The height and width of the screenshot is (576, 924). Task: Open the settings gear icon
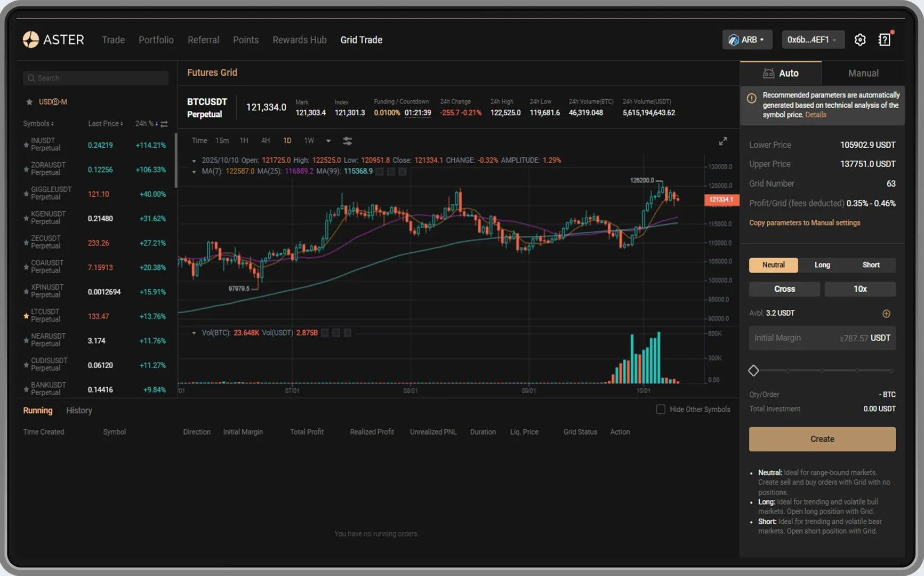[x=859, y=40]
